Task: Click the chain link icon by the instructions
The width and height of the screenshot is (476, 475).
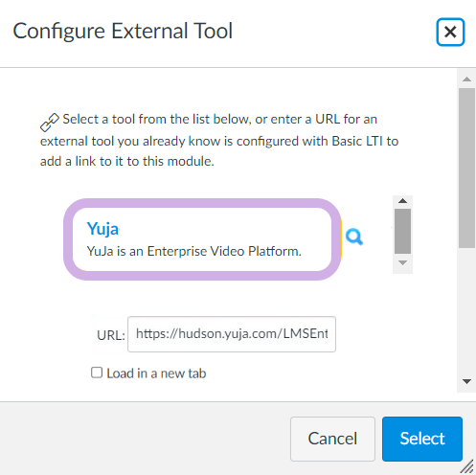Action: [50, 123]
